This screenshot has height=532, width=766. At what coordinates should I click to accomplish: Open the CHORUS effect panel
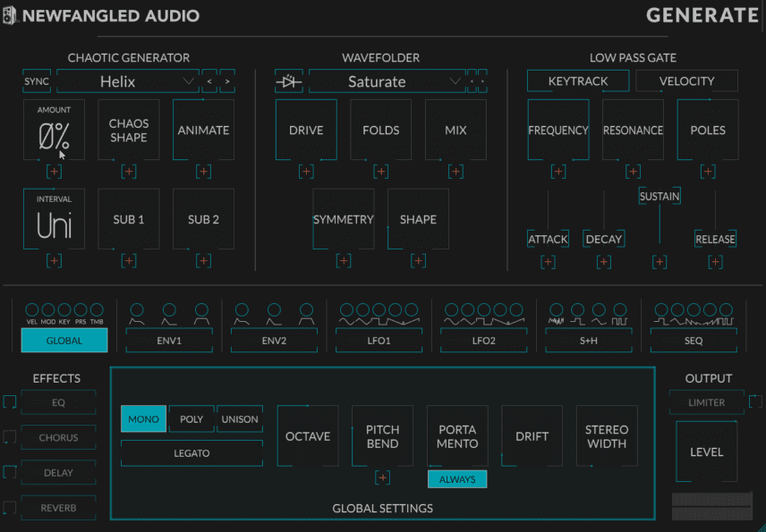click(x=59, y=438)
